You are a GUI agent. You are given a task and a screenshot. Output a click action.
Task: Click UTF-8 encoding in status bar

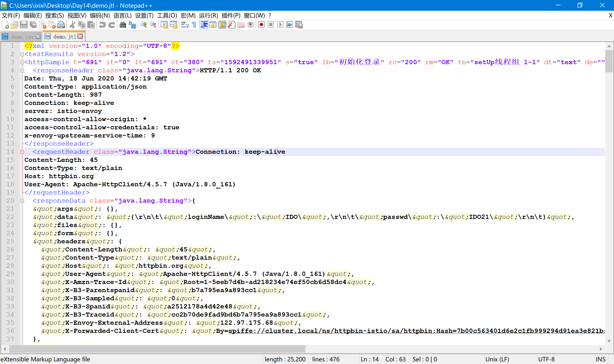tap(546, 359)
